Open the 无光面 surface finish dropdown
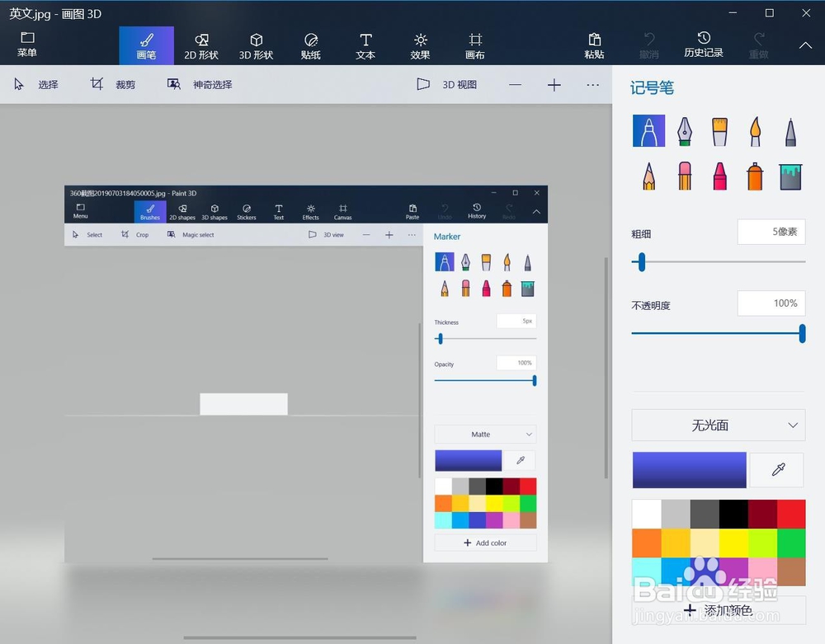The width and height of the screenshot is (825, 644). pos(718,425)
